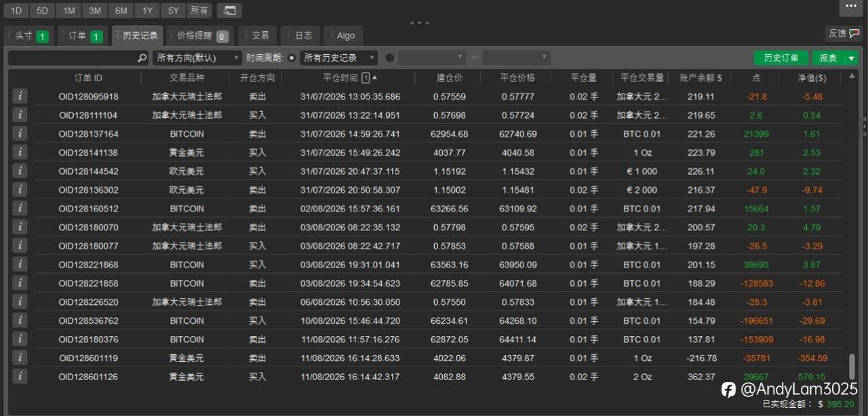Open info for order OID128136302
Viewport: 868px width, 416px height.
(20, 190)
